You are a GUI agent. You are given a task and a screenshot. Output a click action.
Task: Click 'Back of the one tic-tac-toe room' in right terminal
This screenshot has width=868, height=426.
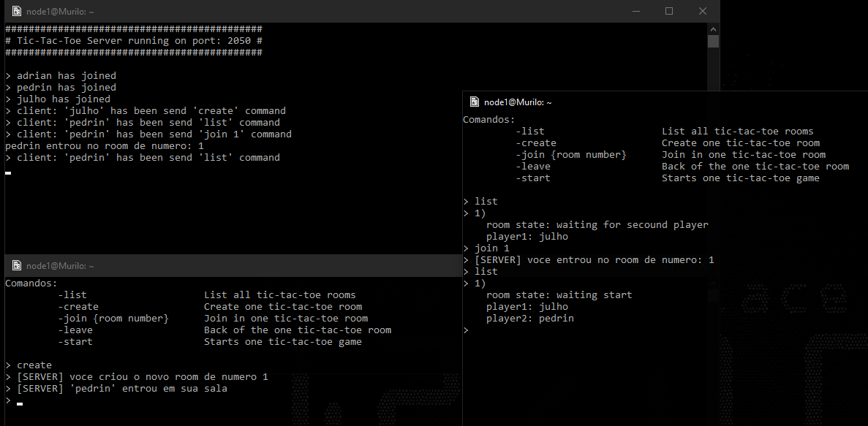(755, 166)
